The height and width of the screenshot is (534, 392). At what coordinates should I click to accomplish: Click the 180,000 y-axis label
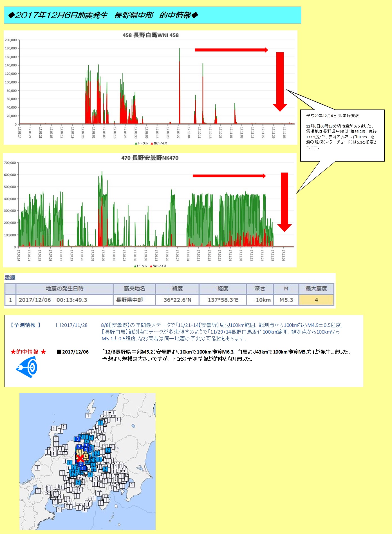point(11,48)
